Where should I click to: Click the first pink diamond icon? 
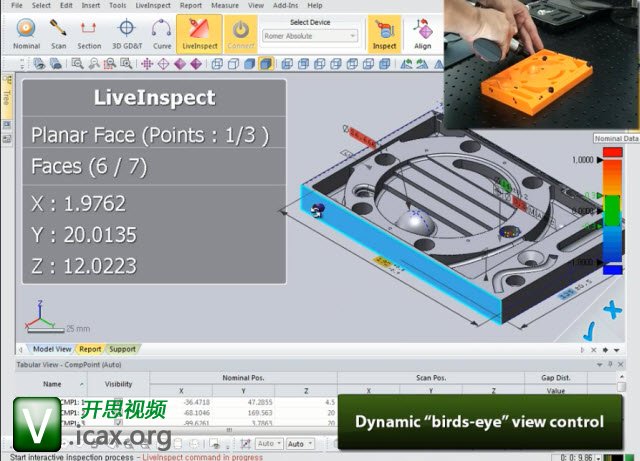coord(180,64)
